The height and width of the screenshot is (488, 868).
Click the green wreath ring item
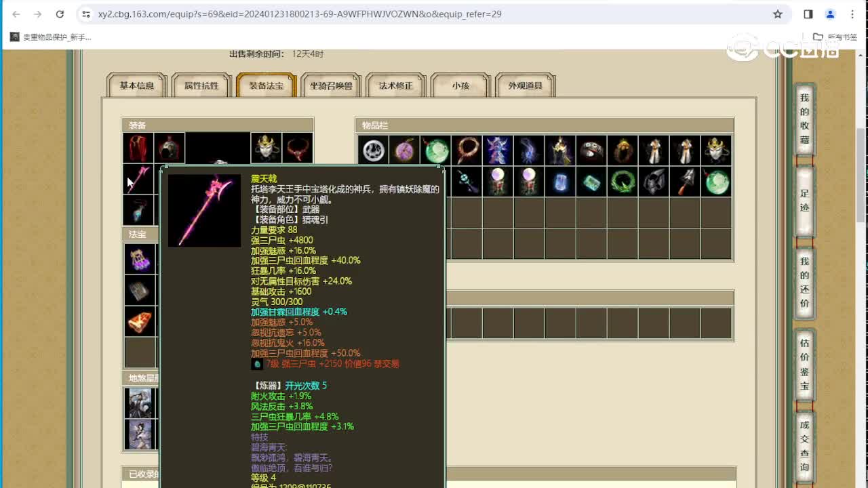(x=623, y=182)
